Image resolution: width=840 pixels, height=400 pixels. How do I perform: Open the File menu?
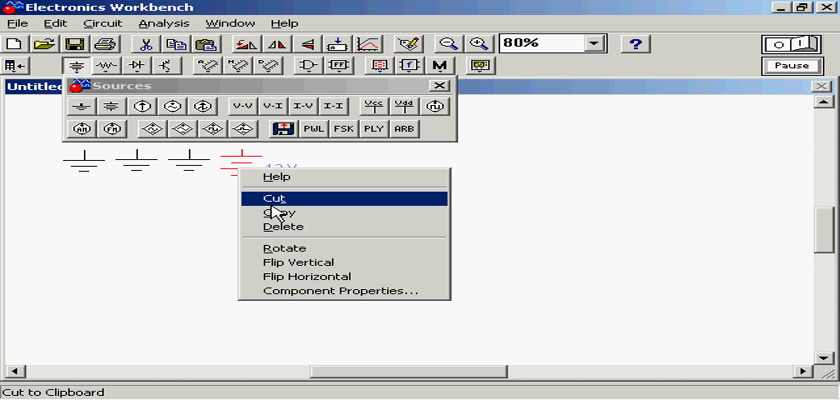17,24
